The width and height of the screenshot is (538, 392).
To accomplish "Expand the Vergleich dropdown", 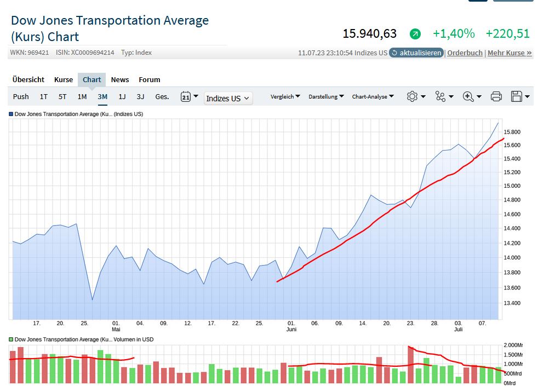I will click(285, 97).
